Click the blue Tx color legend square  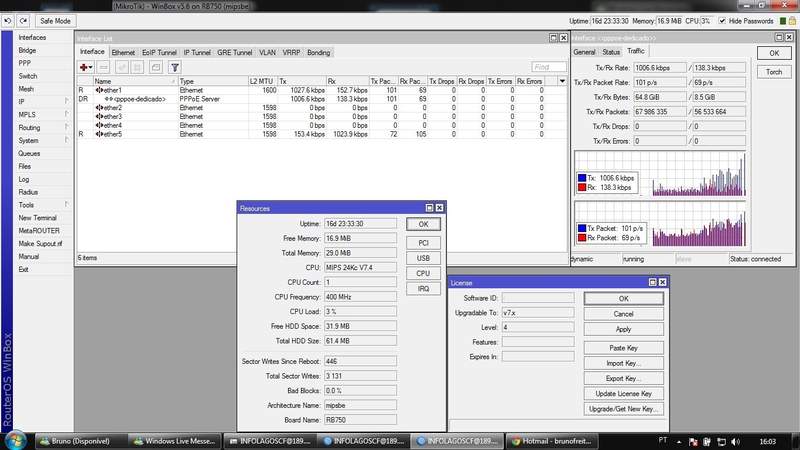tap(582, 178)
